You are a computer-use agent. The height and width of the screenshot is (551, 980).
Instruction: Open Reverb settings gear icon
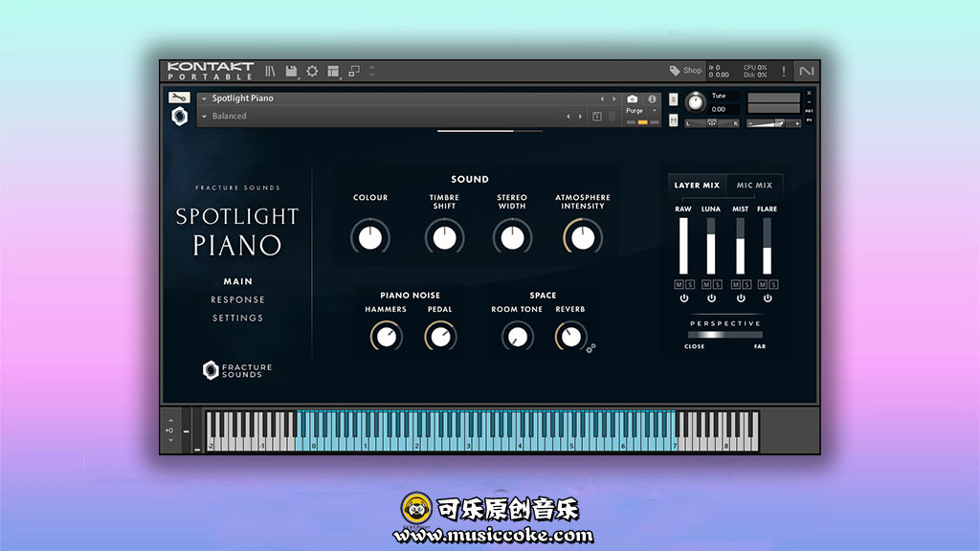click(x=590, y=348)
